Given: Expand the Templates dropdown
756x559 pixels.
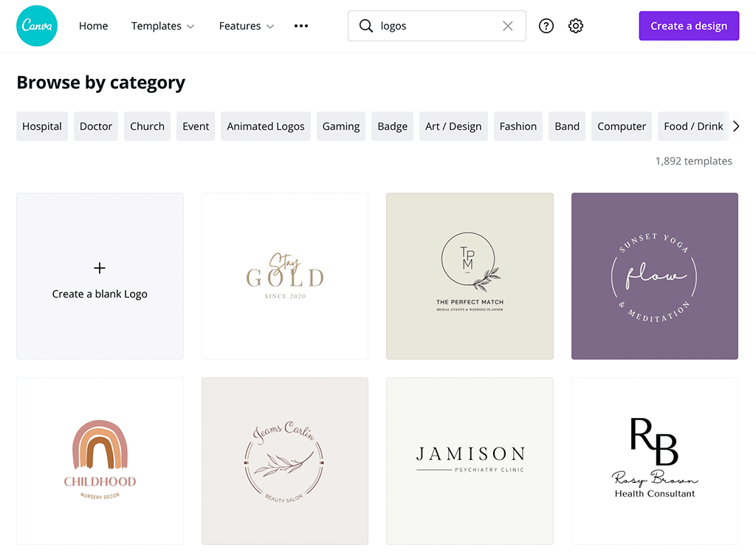Looking at the screenshot, I should pyautogui.click(x=162, y=26).
